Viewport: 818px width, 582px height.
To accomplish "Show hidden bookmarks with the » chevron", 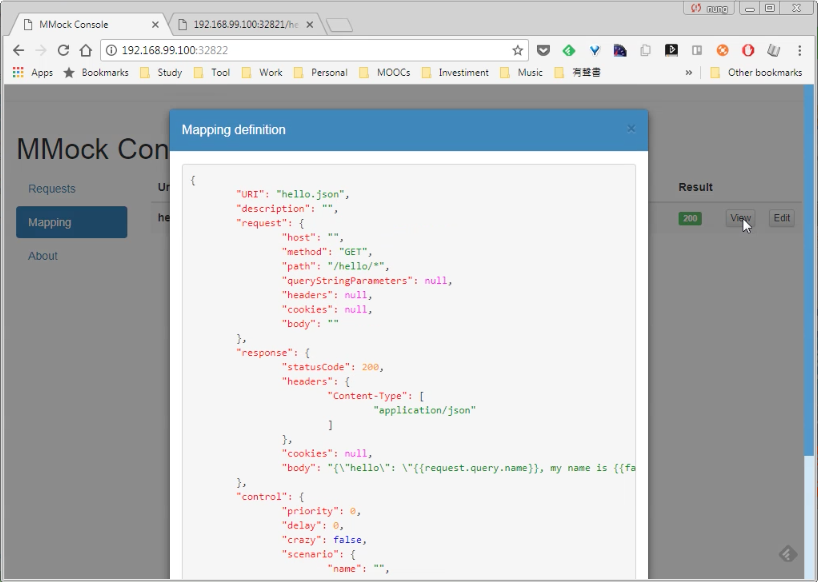I will click(689, 72).
